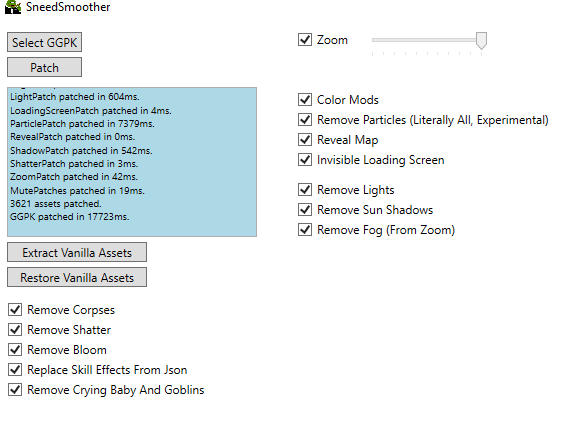Toggle the Remove Corpses checkbox
Viewport: 576px width, 424px height.
point(15,310)
